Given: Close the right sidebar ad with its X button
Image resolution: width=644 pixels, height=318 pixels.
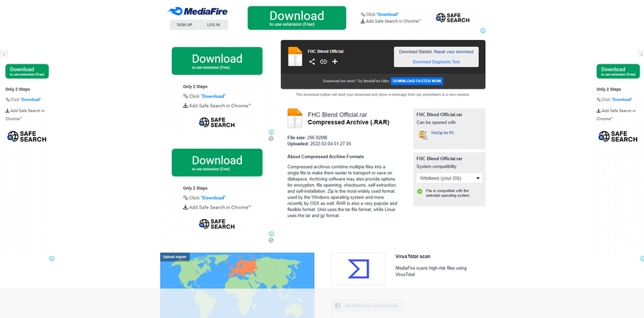Looking at the screenshot, I should pos(640,54).
